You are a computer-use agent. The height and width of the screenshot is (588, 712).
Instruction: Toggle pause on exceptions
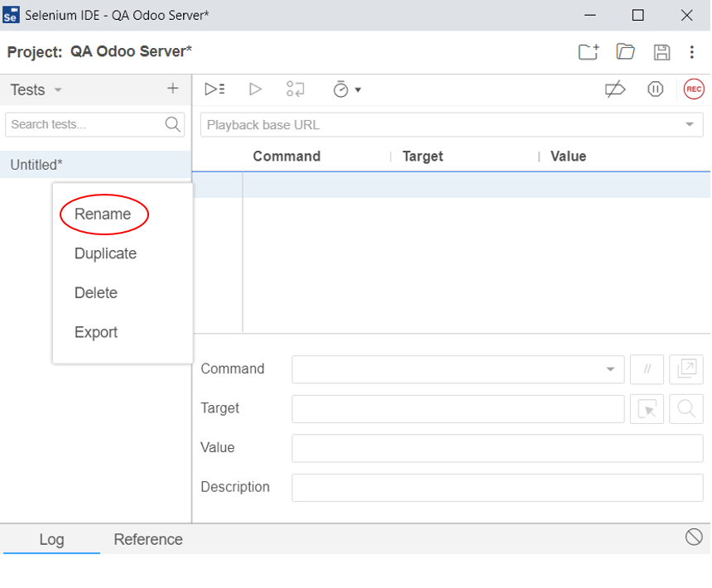pyautogui.click(x=655, y=89)
